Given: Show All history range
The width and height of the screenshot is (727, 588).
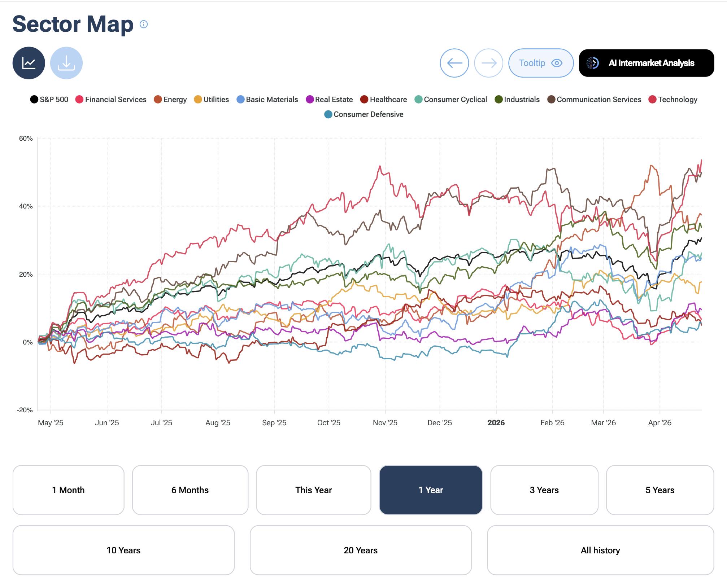Looking at the screenshot, I should pos(600,550).
